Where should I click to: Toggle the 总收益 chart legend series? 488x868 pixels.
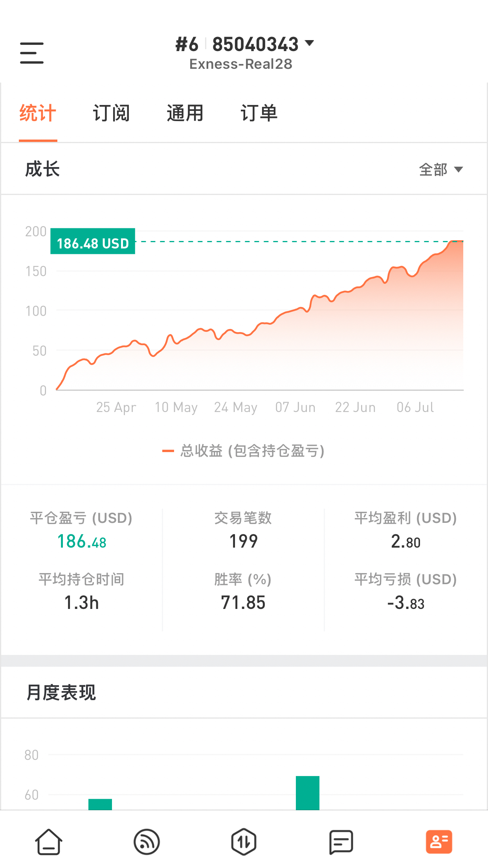click(x=244, y=451)
